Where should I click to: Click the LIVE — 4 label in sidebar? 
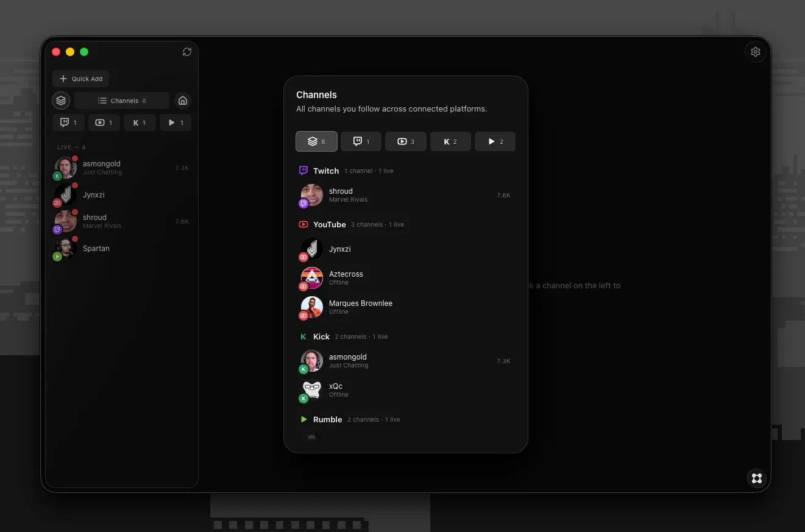point(71,147)
